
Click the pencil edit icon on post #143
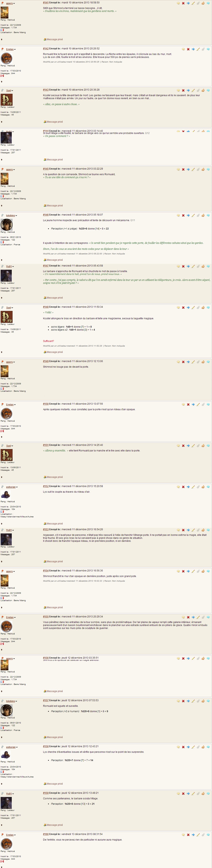point(193,90)
